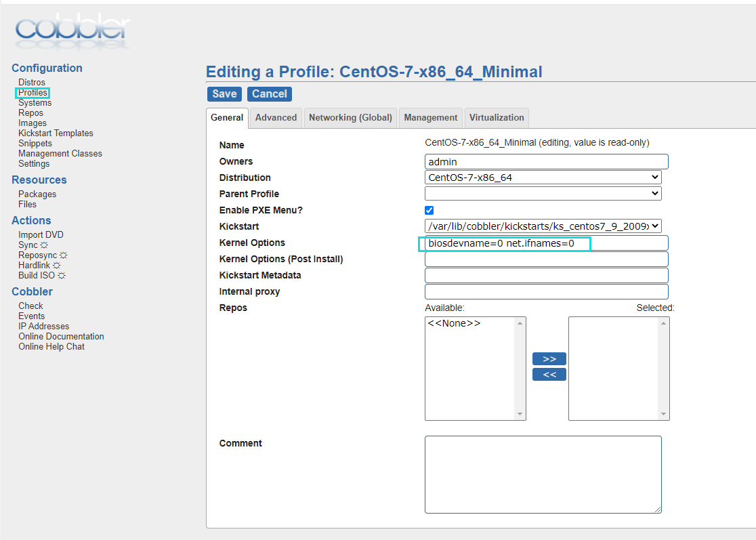Image resolution: width=756 pixels, height=540 pixels.
Task: Enable PXE Menu checkbox toggle
Action: click(x=429, y=211)
